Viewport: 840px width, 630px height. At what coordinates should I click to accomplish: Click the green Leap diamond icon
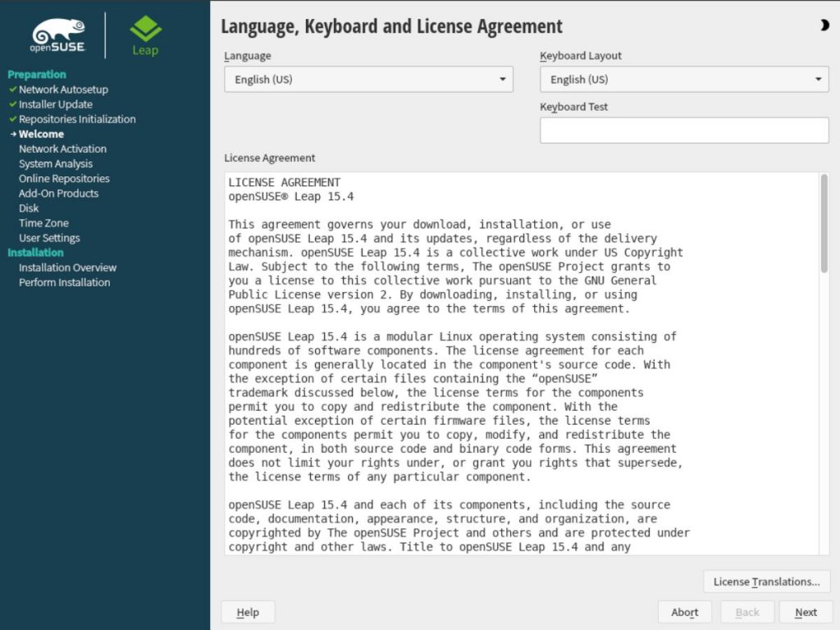(x=144, y=27)
